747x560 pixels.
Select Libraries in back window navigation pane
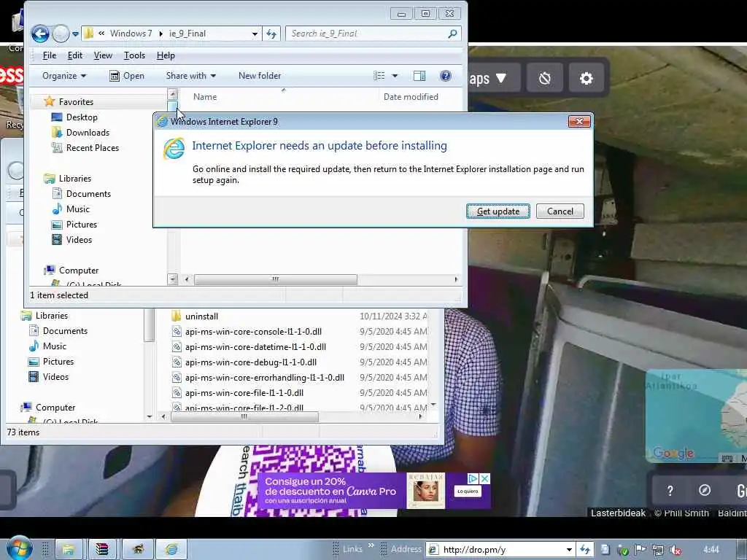pos(52,316)
